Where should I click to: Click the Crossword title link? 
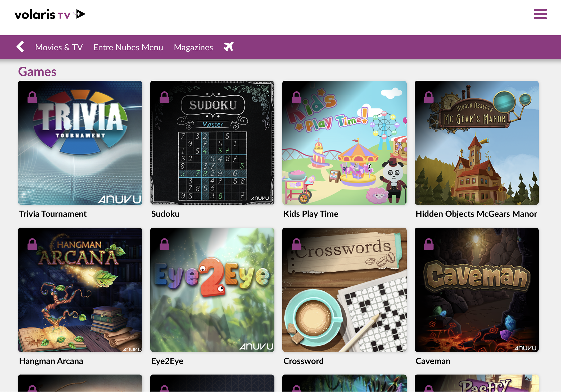304,361
